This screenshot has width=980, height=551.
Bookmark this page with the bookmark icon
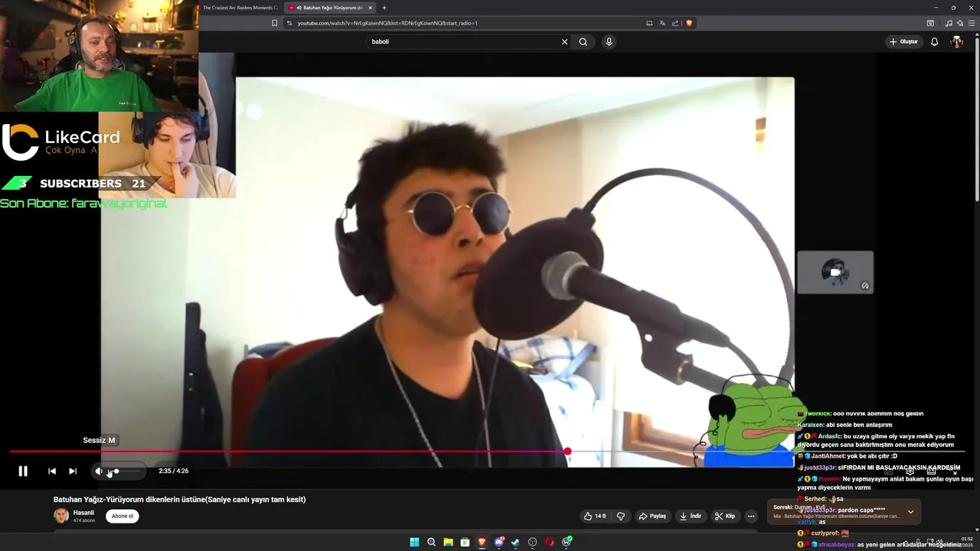tap(274, 23)
